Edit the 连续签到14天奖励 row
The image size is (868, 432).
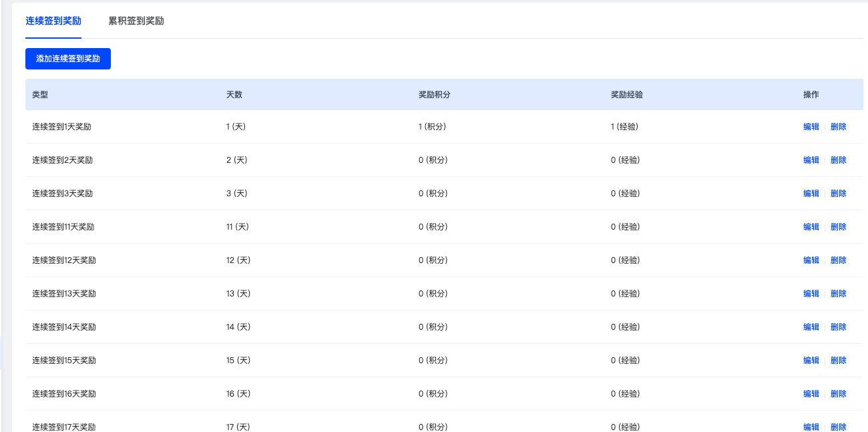click(811, 327)
